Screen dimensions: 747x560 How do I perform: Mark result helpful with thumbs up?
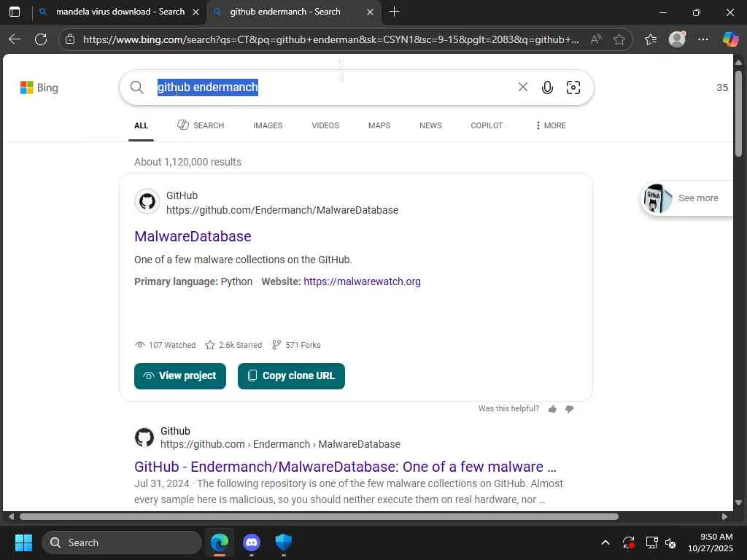point(553,409)
